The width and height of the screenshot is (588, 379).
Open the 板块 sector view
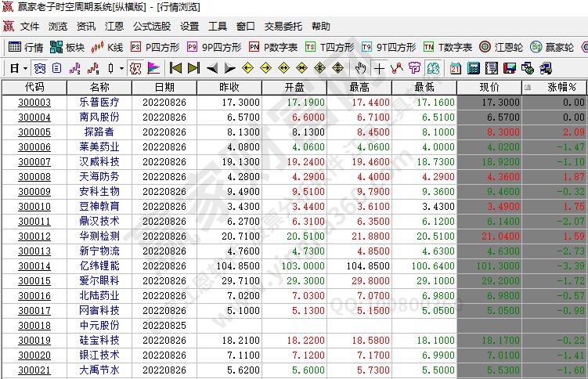[x=68, y=47]
